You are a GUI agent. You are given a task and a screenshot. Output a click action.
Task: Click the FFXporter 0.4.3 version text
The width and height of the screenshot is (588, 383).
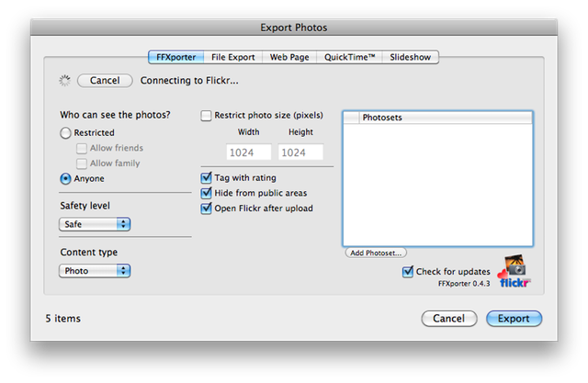464,284
